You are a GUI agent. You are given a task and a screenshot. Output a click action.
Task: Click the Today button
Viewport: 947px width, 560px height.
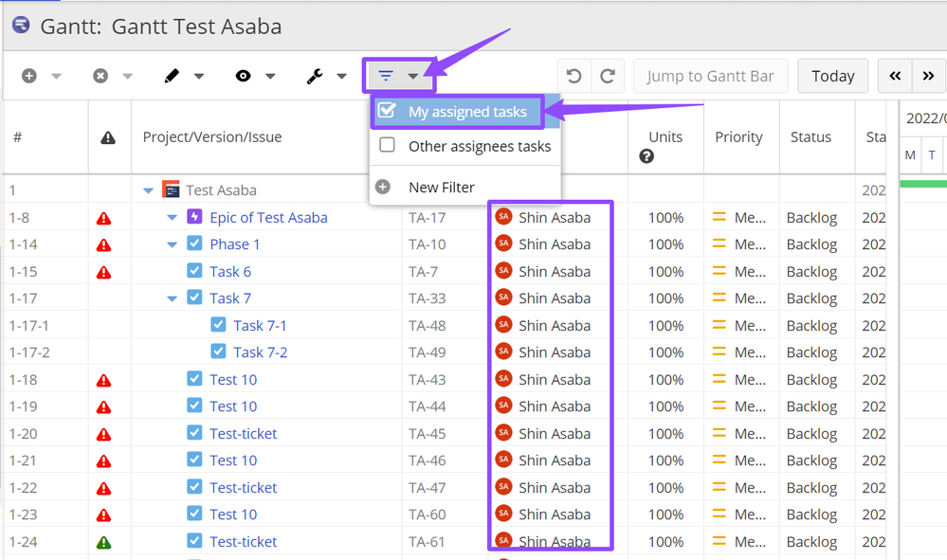(833, 76)
